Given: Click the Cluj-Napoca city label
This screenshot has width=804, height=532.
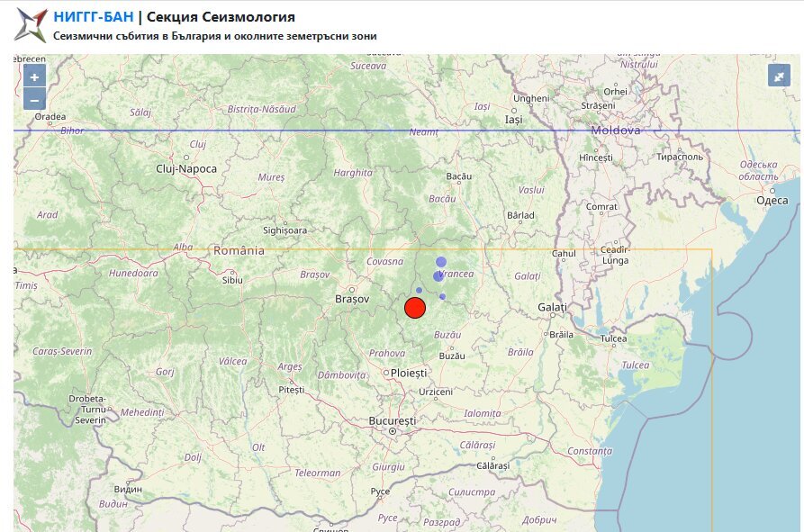Looking at the screenshot, I should [x=186, y=168].
